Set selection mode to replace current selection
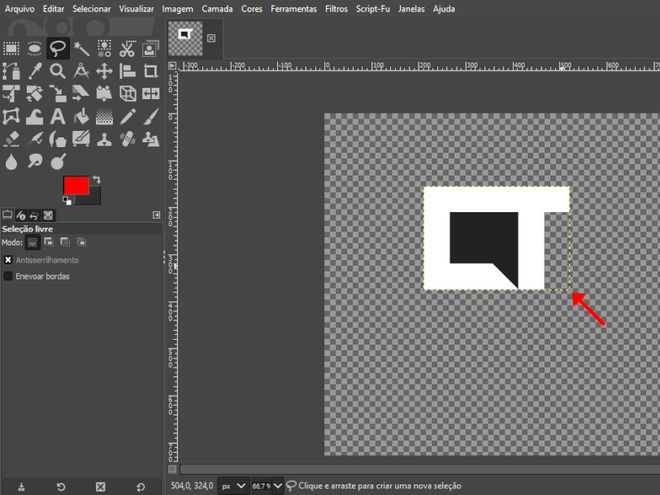The width and height of the screenshot is (660, 495). click(32, 242)
